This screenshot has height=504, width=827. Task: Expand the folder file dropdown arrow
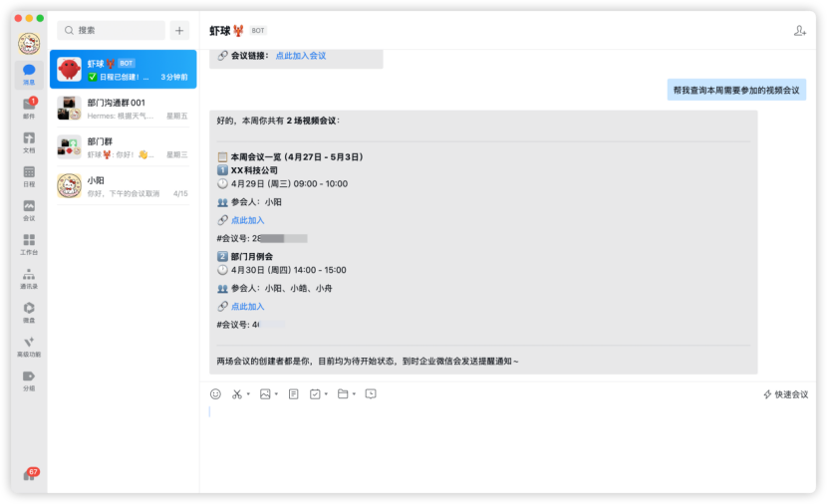tap(354, 393)
